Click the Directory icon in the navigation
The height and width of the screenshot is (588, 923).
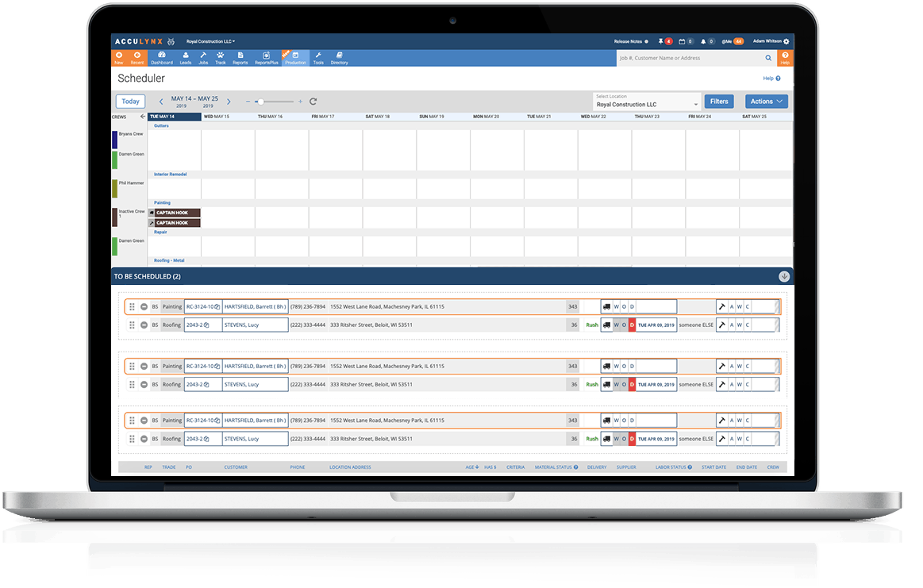(x=340, y=57)
